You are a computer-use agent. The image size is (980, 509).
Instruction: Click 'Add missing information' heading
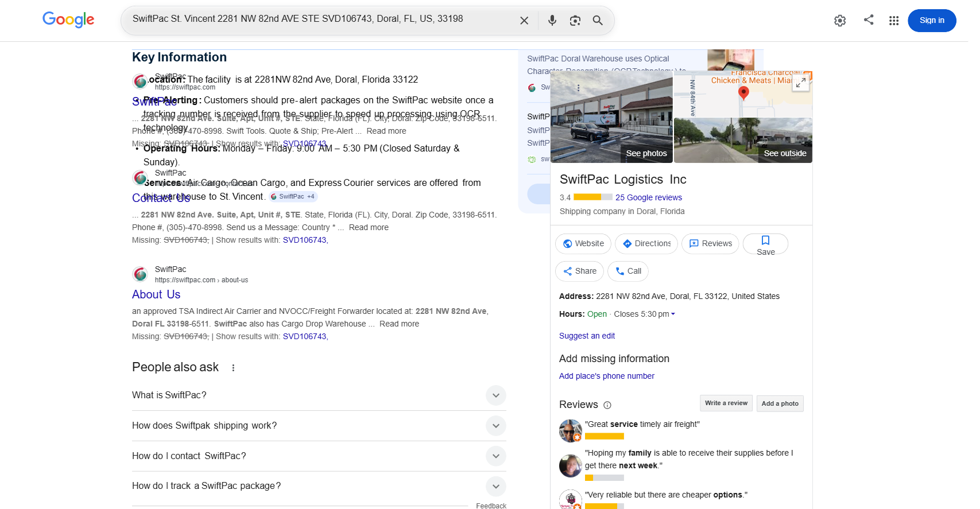pyautogui.click(x=614, y=359)
